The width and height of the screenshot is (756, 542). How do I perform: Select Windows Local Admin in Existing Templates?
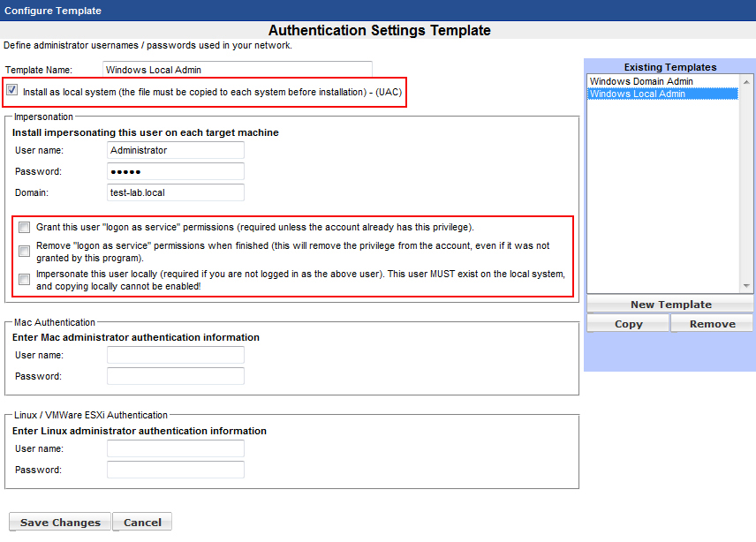pyautogui.click(x=638, y=94)
